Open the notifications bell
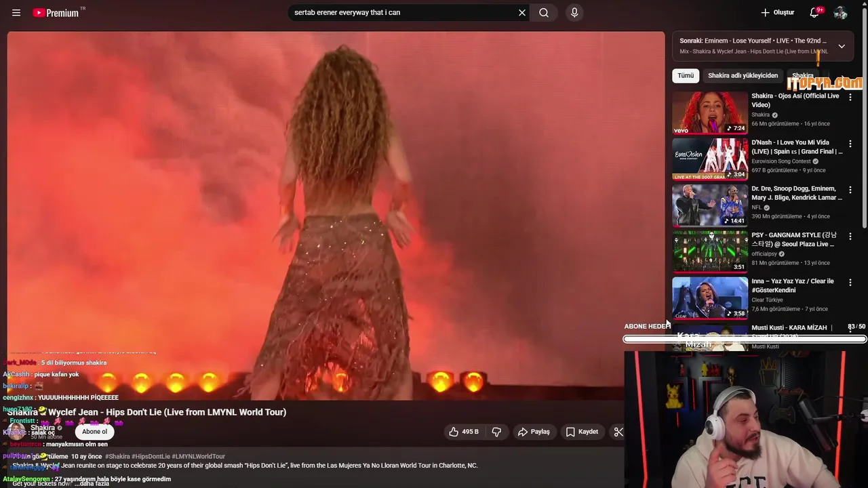Image resolution: width=868 pixels, height=488 pixels. coord(815,13)
